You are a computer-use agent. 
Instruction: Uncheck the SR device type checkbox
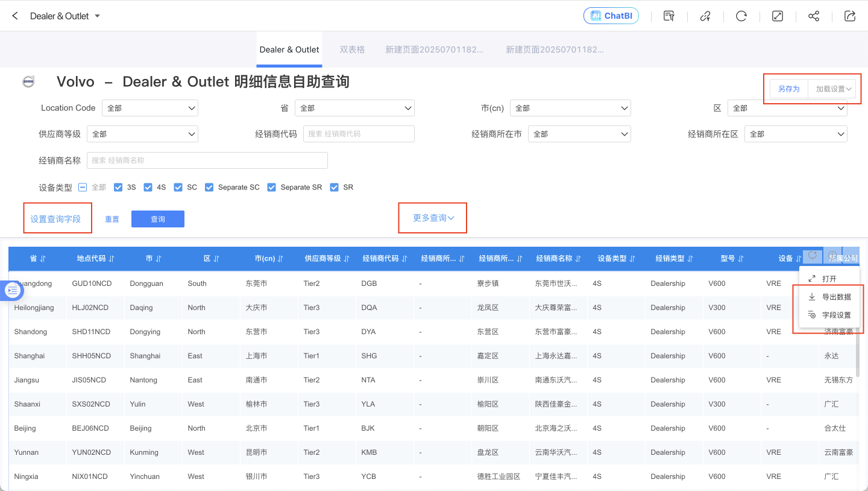pos(334,188)
